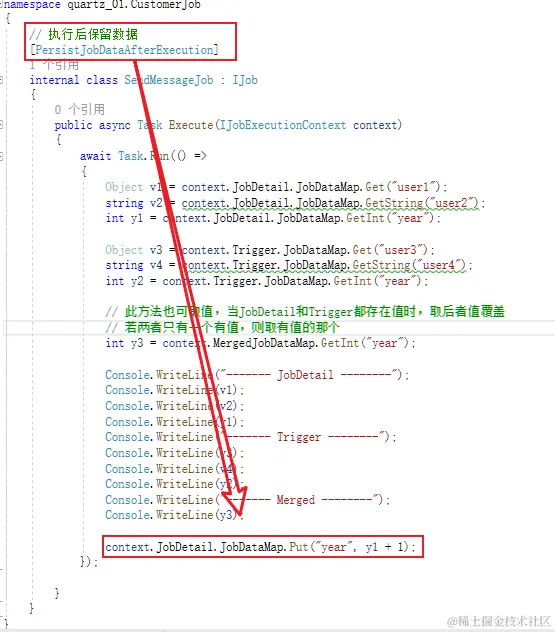Screen dimensions: 555x632
Task: Click the variable y3 in its declaration
Action: tap(137, 343)
